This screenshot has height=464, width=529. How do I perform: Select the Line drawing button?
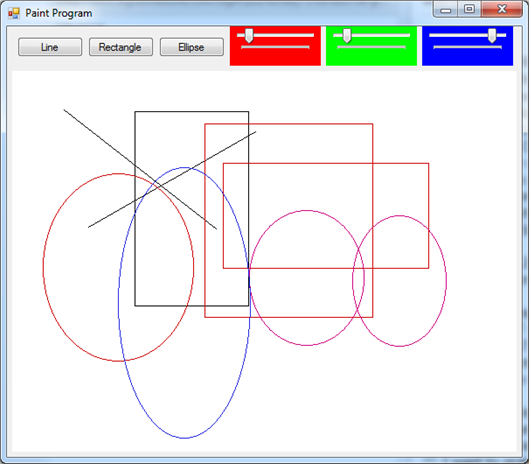tap(50, 47)
